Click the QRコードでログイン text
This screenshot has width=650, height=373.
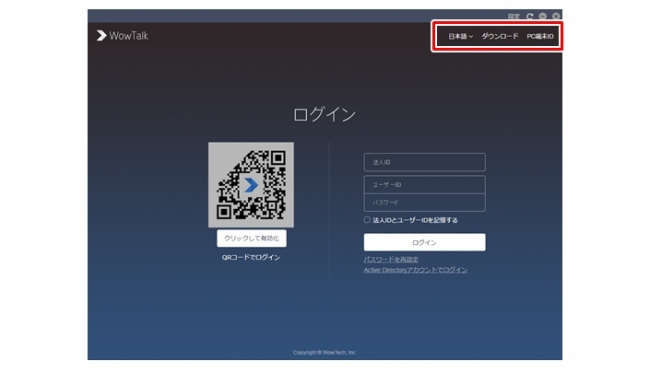point(251,257)
